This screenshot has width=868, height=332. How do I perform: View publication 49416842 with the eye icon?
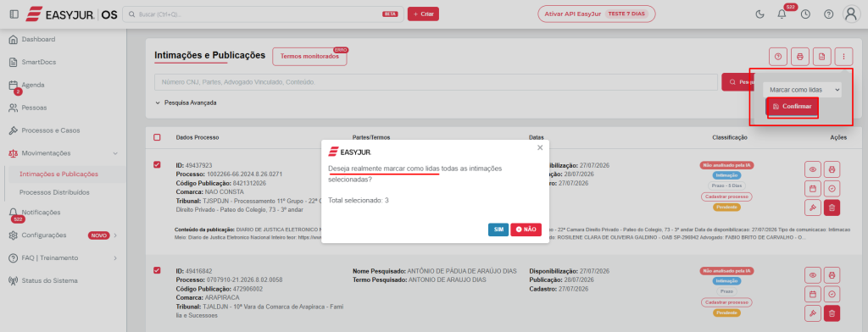pos(813,275)
